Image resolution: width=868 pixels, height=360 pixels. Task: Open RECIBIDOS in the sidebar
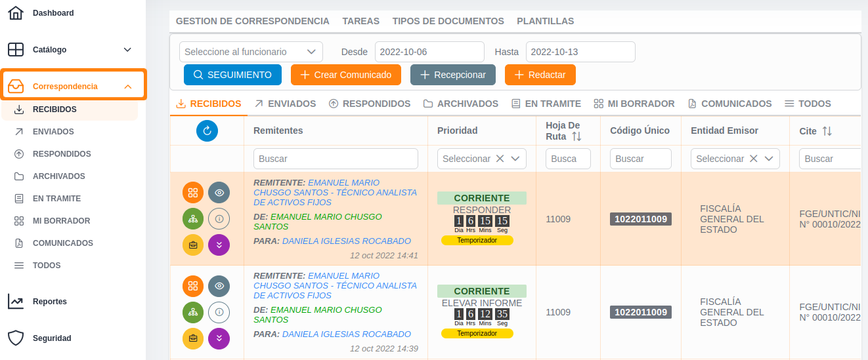70,110
